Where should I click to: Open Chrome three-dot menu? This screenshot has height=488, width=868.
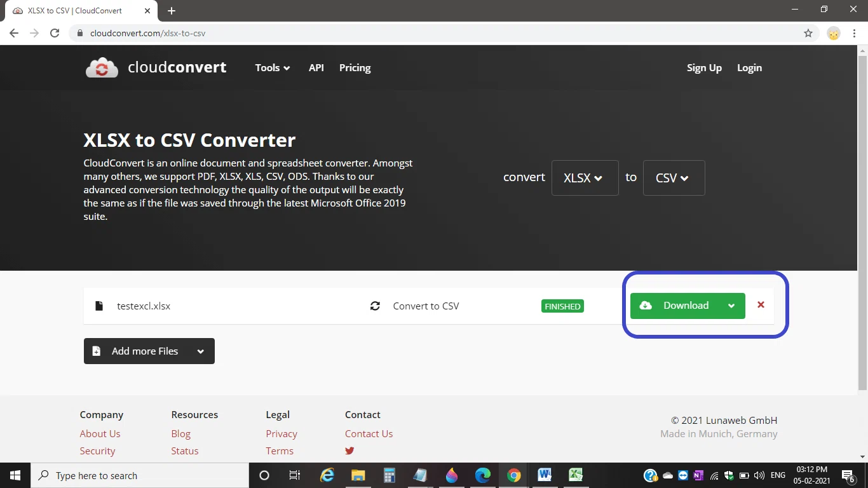pos(853,33)
